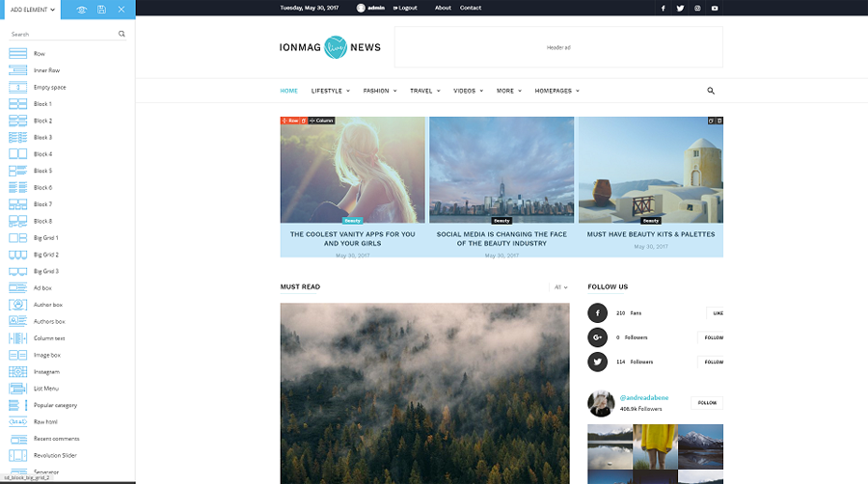The height and width of the screenshot is (484, 868).
Task: Click the element search input field
Action: 63,34
